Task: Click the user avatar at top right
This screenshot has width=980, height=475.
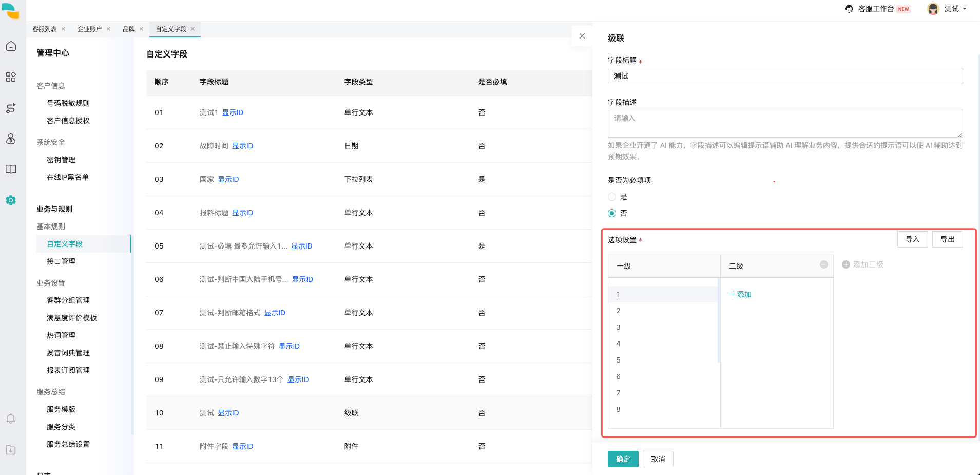Action: [933, 9]
